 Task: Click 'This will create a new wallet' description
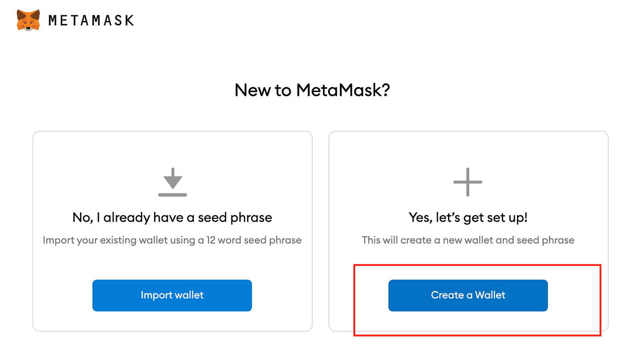[468, 240]
